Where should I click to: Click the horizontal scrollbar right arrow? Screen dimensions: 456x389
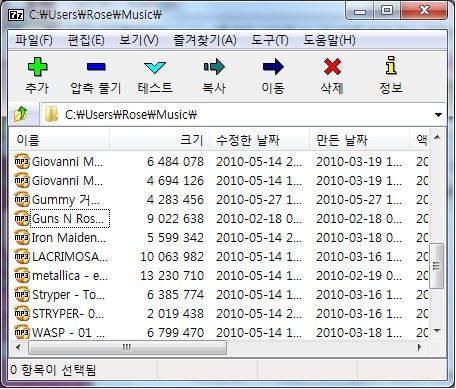420,347
